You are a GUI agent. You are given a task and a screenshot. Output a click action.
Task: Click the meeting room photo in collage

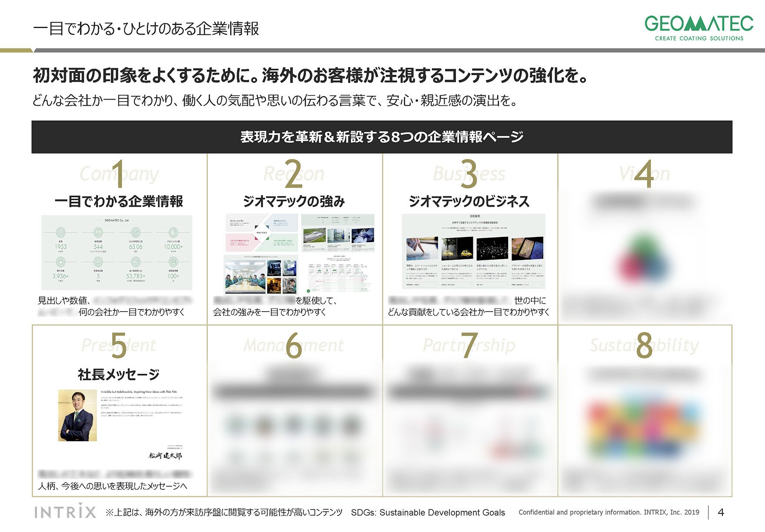245,276
